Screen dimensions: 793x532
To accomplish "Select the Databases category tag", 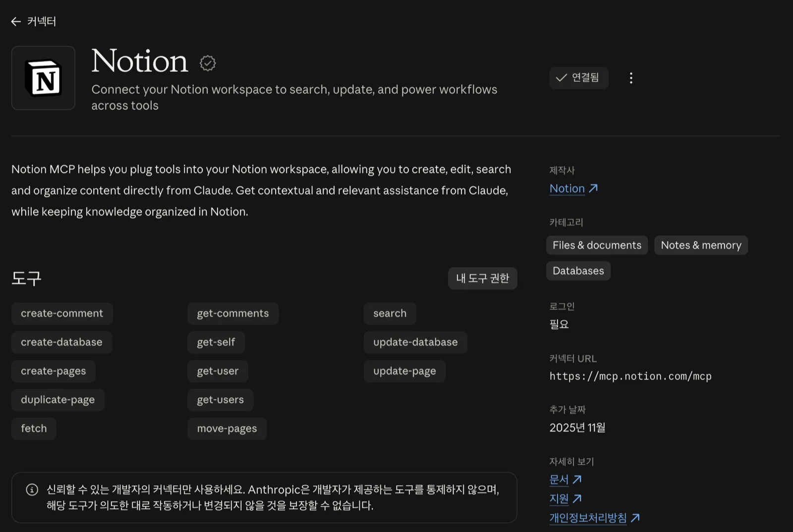I will tap(578, 271).
